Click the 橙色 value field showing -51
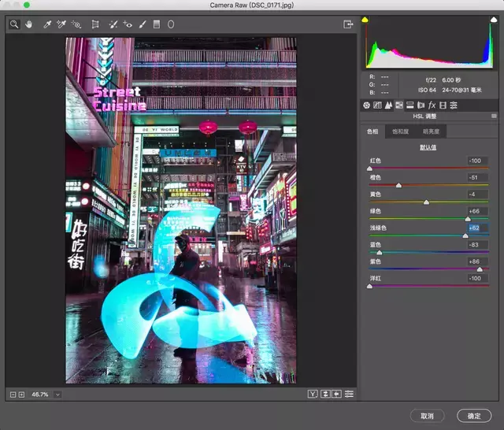Image resolution: width=504 pixels, height=430 pixels. tap(478, 177)
